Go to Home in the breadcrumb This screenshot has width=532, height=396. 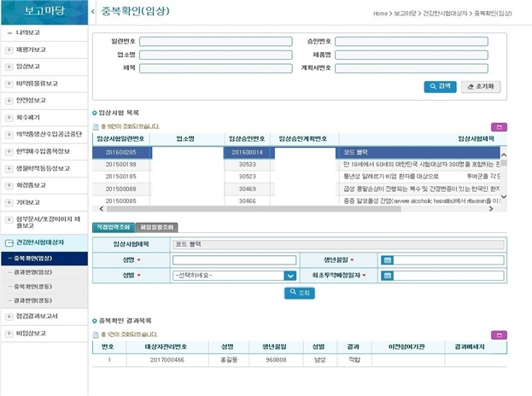[380, 14]
